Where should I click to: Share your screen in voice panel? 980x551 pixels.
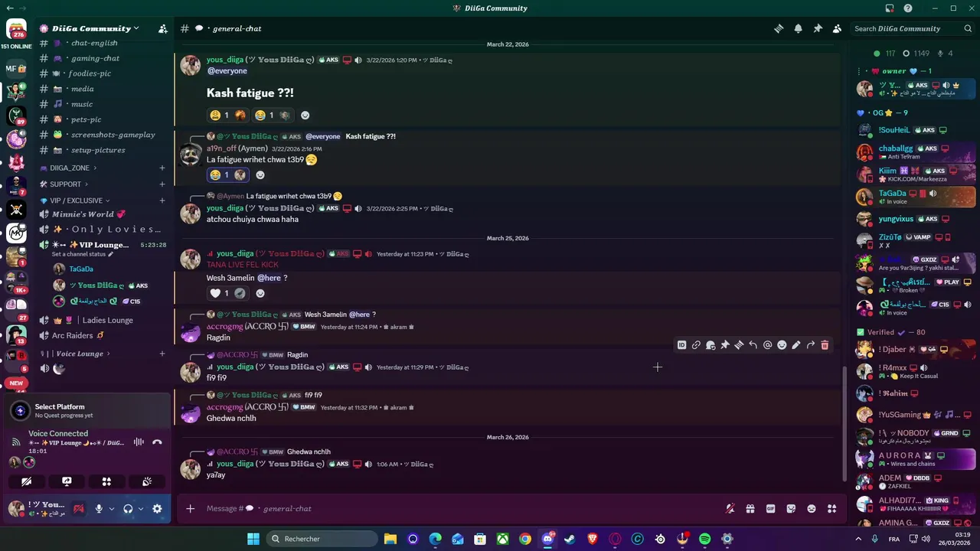(67, 481)
